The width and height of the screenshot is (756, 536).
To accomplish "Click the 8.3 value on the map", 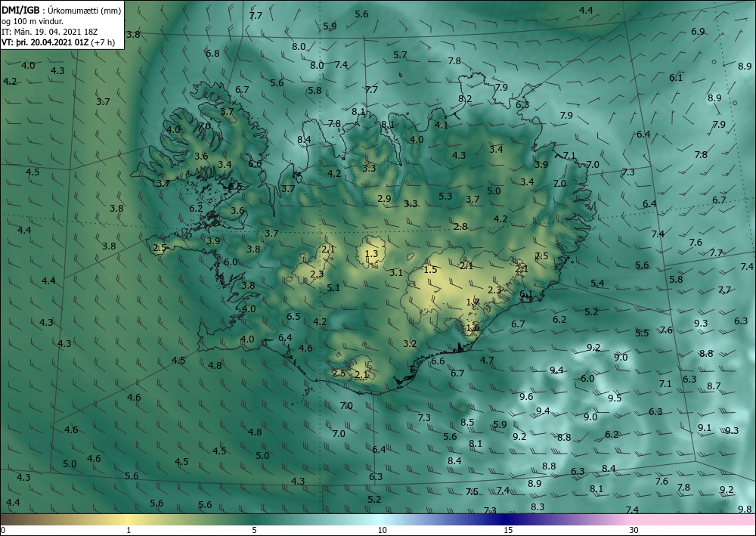I will click(x=537, y=507).
